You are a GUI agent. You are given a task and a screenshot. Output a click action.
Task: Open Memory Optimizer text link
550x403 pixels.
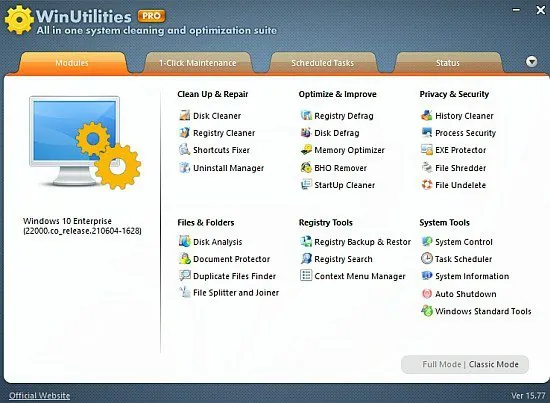(349, 150)
